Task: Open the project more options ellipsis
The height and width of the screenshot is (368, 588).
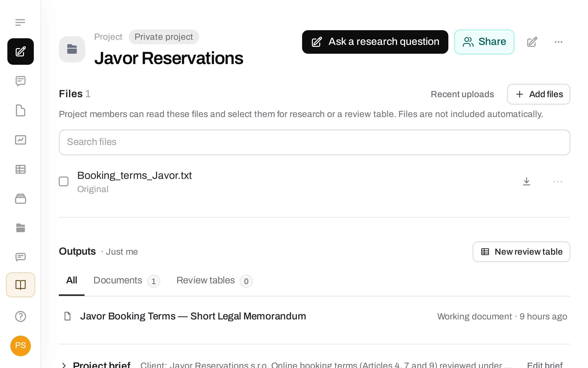Action: [x=558, y=42]
